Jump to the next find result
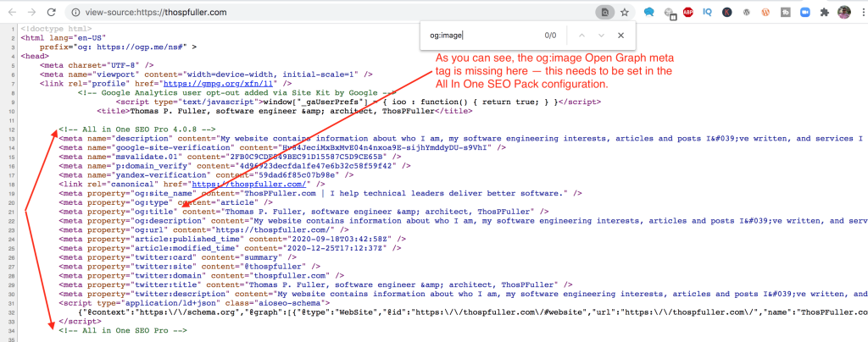 601,36
